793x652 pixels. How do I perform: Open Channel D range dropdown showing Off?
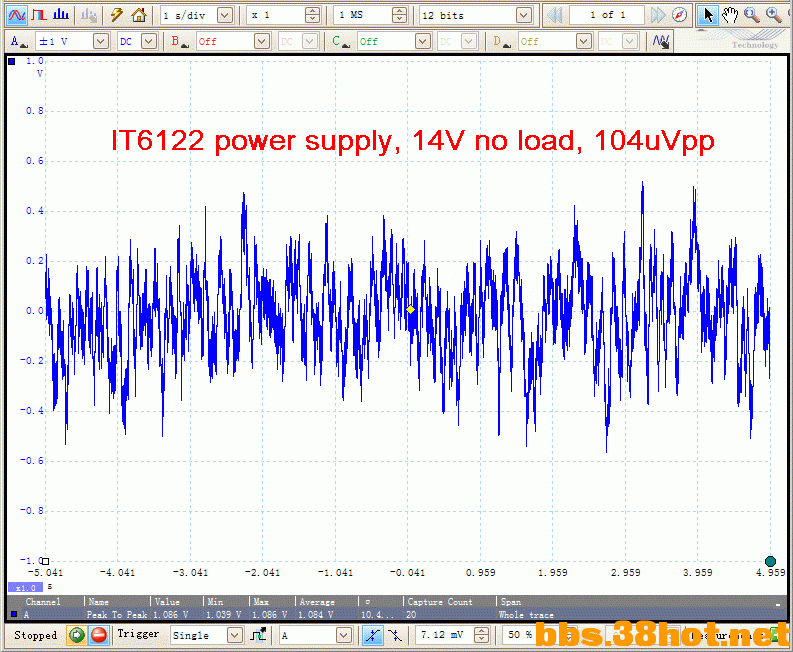(584, 41)
